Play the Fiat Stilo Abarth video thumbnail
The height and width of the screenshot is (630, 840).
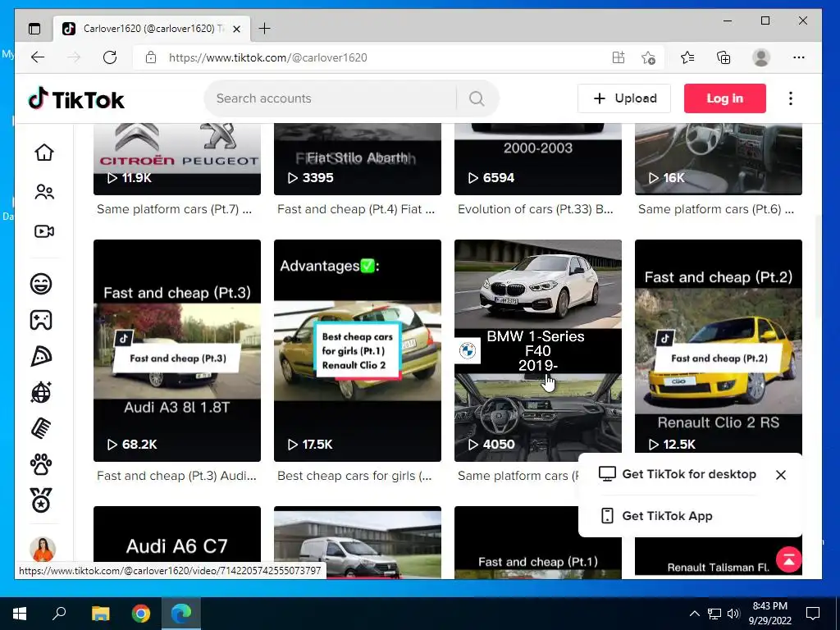[358, 158]
